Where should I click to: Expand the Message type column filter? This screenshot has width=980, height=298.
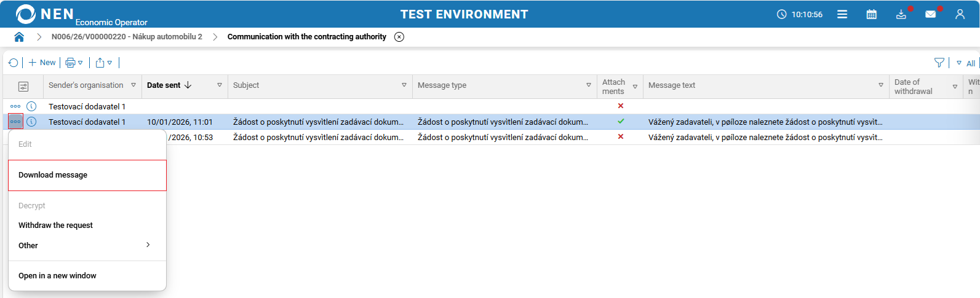click(x=589, y=85)
